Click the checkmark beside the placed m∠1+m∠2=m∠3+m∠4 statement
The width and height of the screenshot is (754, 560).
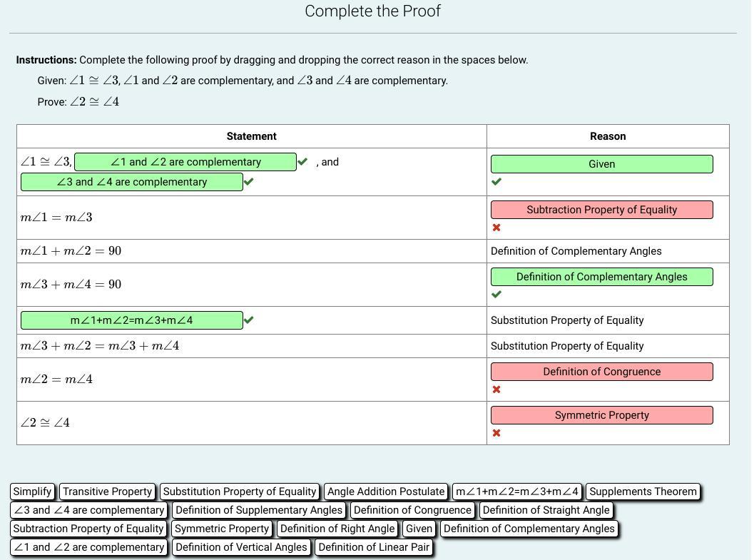tap(248, 320)
